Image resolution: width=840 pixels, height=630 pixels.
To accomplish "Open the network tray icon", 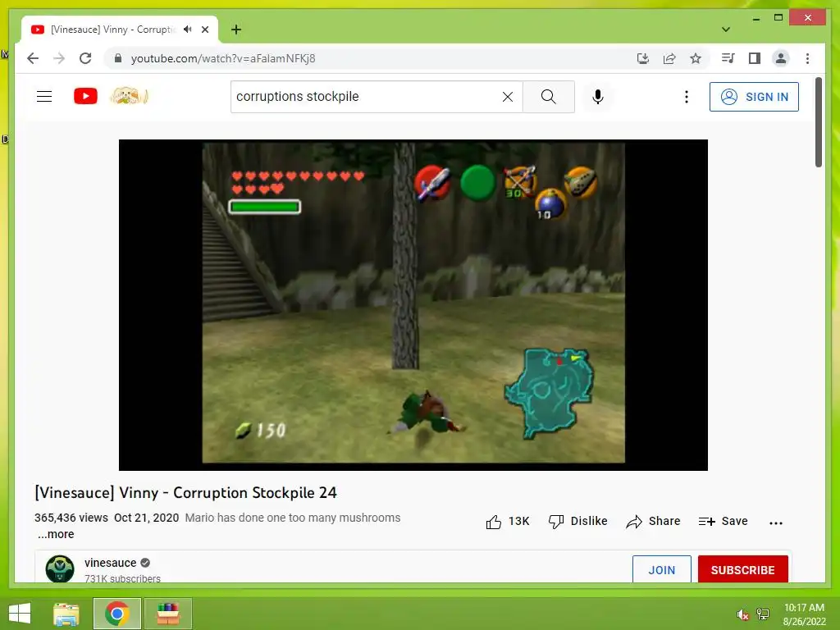I will coord(763,614).
